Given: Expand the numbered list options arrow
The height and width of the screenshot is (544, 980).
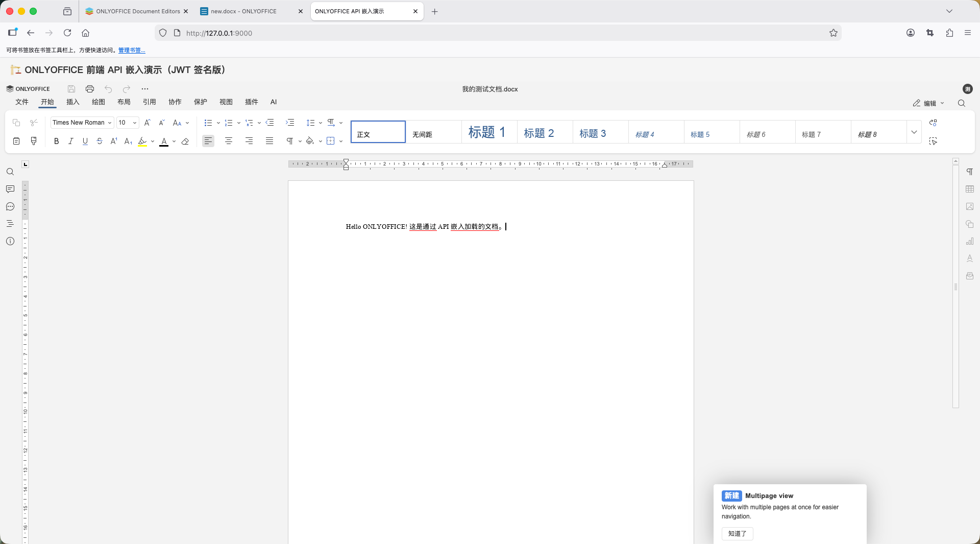Looking at the screenshot, I should point(239,123).
